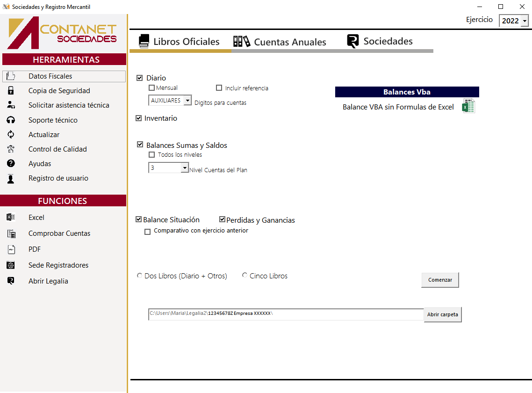Screen dimensions: 532x393
Task: Click Abrir Legalia function label
Action: [48, 281]
